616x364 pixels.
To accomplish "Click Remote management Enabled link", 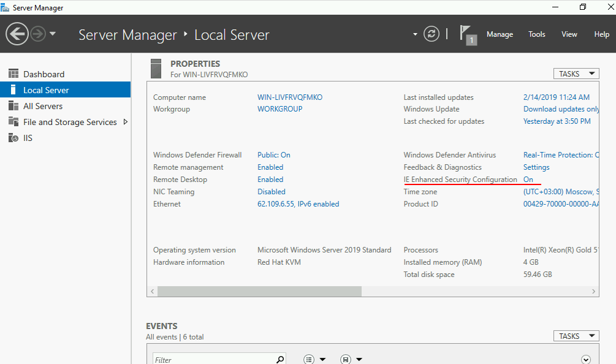I will (x=270, y=167).
